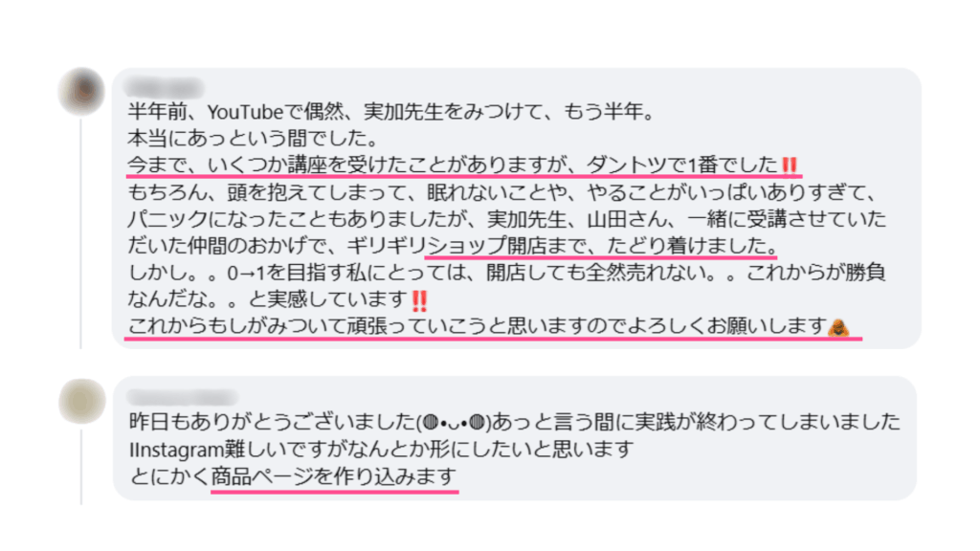Click the phrase ダントツで1番でした
The width and height of the screenshot is (980, 551).
click(x=682, y=165)
